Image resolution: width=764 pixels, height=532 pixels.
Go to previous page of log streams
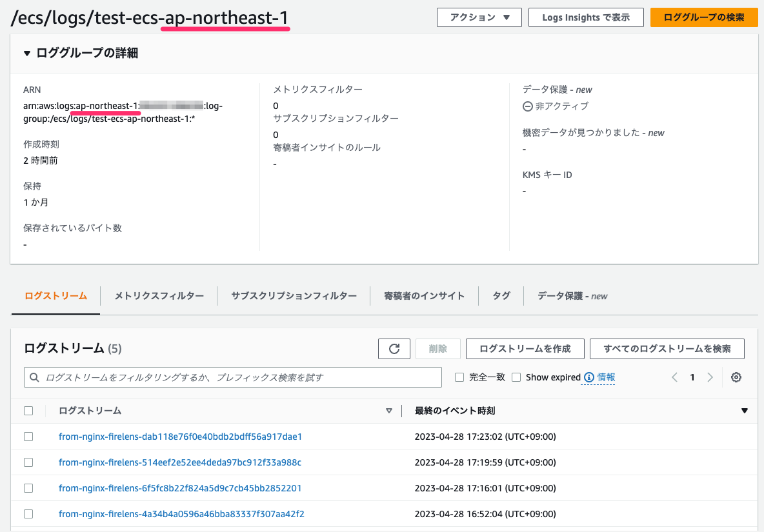click(675, 377)
